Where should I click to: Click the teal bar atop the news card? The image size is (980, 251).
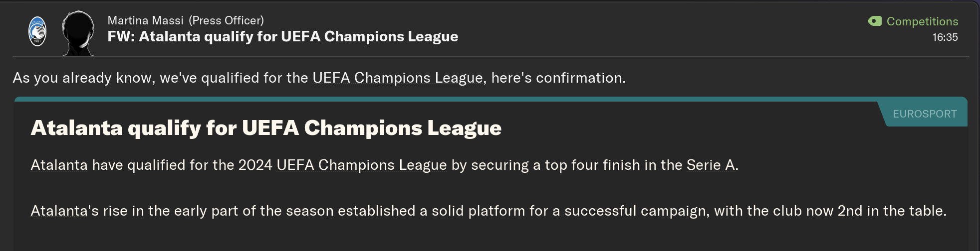(449, 99)
